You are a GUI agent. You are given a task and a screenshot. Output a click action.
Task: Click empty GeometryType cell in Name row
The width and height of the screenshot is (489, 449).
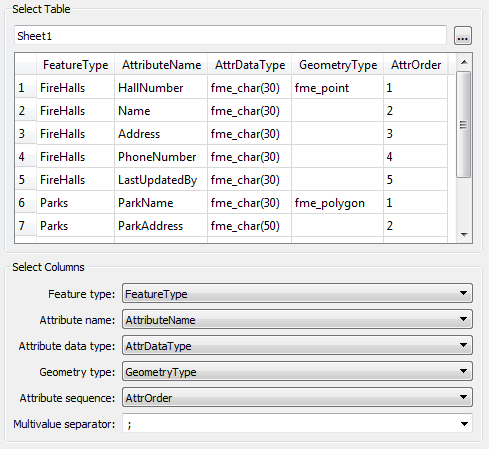tap(337, 111)
